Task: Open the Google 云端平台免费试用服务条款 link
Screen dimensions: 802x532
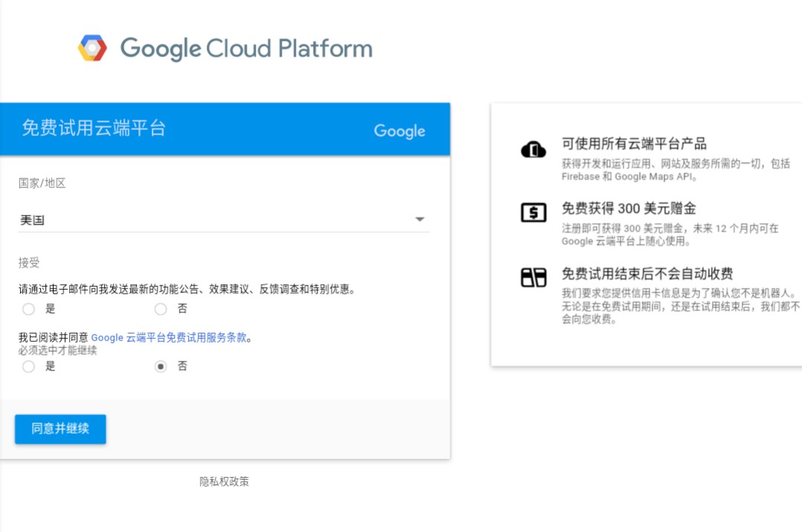Action: point(169,337)
